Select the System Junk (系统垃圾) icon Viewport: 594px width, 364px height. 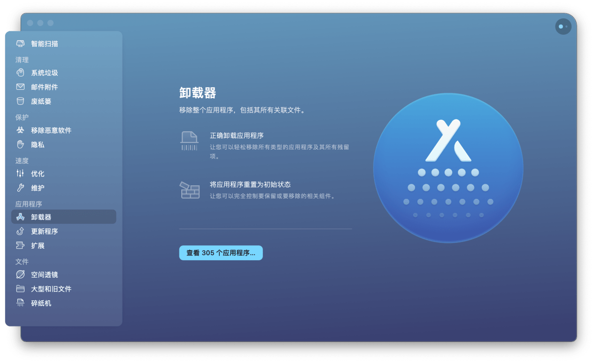(x=20, y=73)
